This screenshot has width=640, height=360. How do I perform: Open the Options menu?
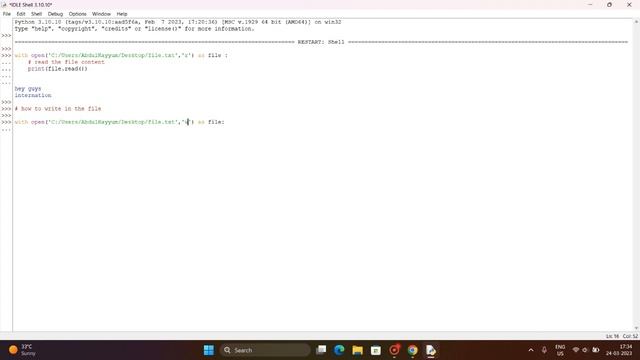(x=78, y=14)
